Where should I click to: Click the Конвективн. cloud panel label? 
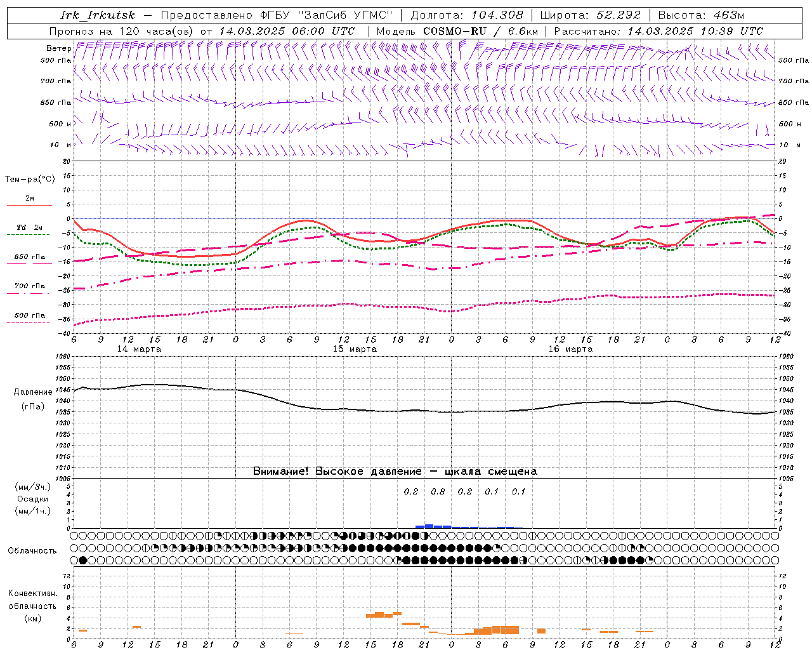32,594
